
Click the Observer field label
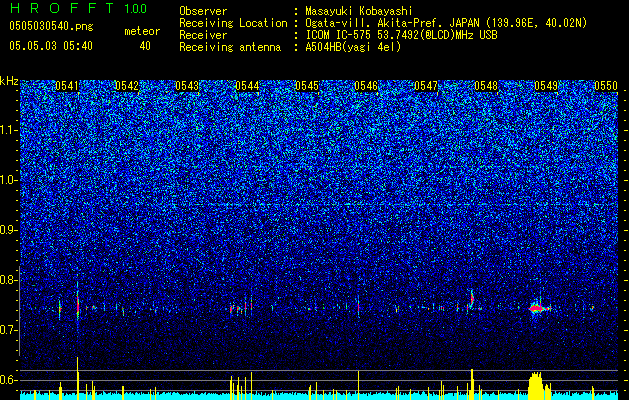coord(203,11)
